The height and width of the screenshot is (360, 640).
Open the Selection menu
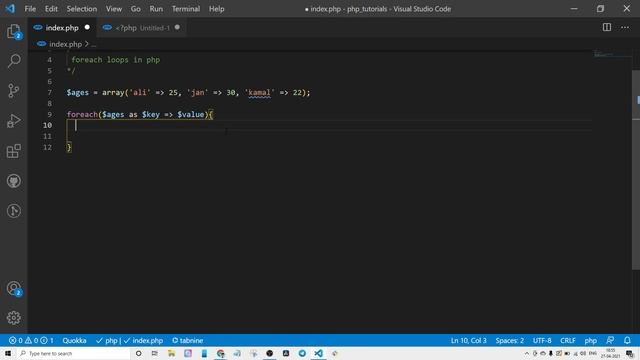coord(82,9)
